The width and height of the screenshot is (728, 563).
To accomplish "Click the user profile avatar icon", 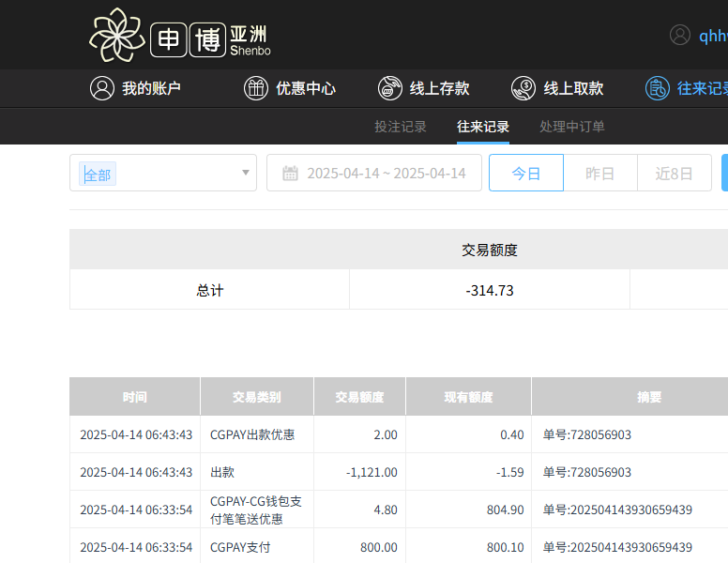I will [x=680, y=36].
